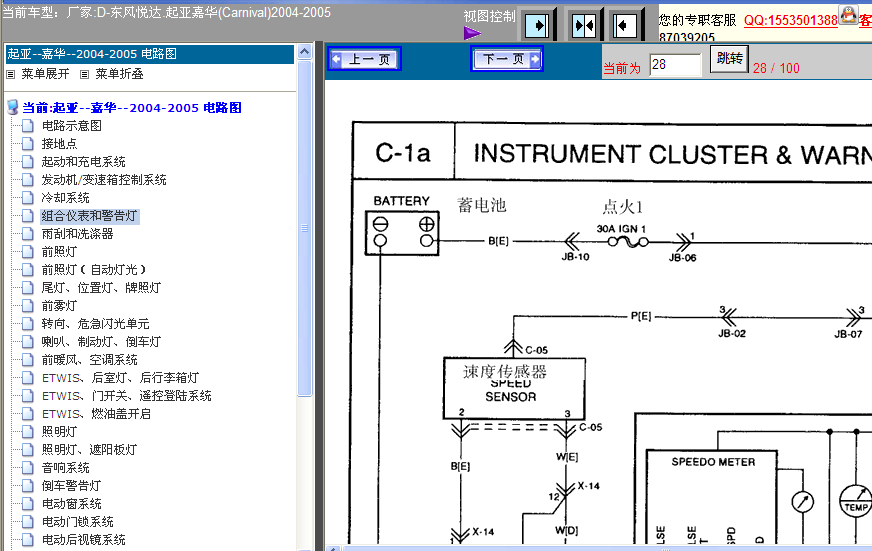
Task: Collapse all menus with 菜单折叠
Action: tap(112, 74)
